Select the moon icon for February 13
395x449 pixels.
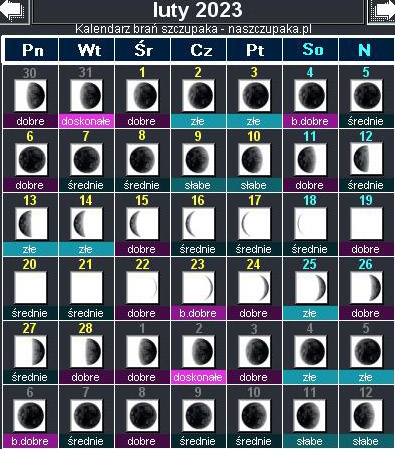point(31,223)
